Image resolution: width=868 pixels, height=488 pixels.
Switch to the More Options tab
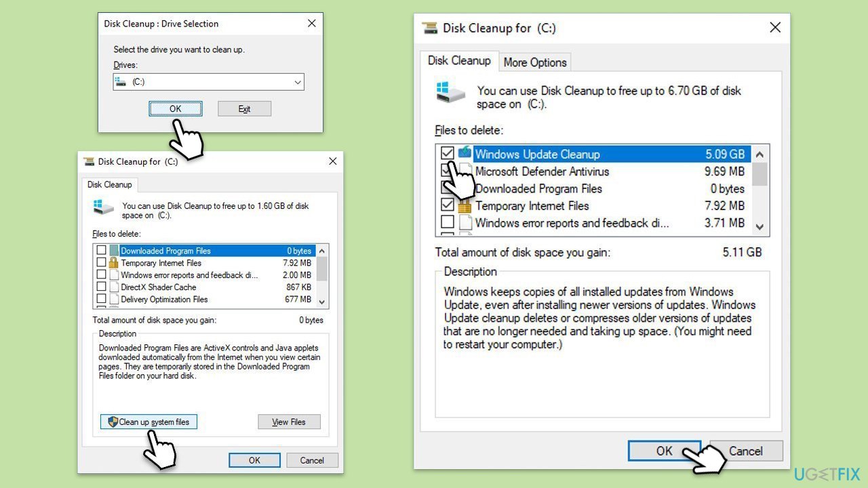(x=535, y=62)
